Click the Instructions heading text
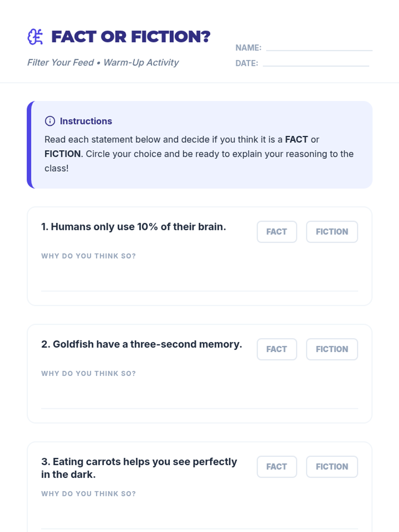 click(x=86, y=121)
